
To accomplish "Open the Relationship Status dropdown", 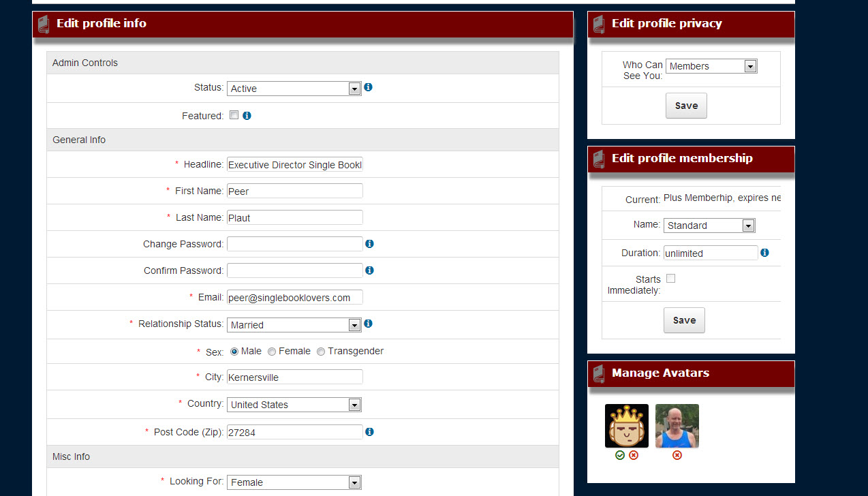I will pos(294,325).
